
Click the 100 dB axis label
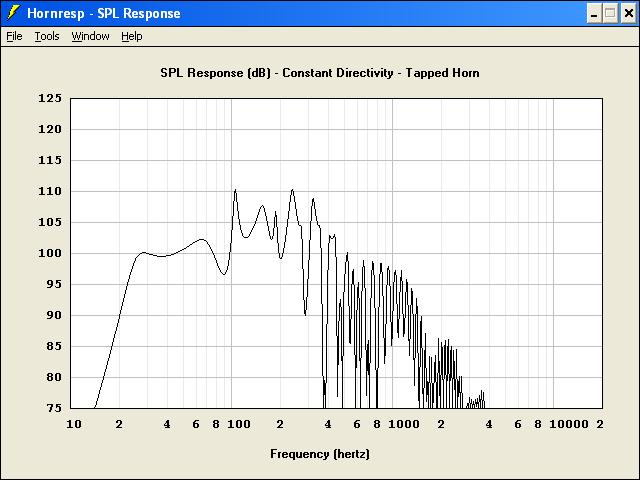50,253
